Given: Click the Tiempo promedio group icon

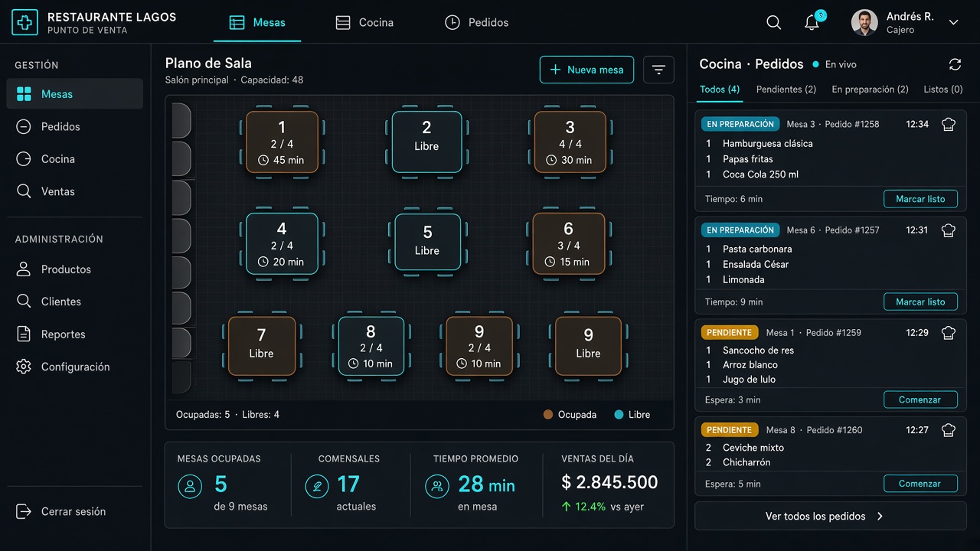Looking at the screenshot, I should [437, 486].
